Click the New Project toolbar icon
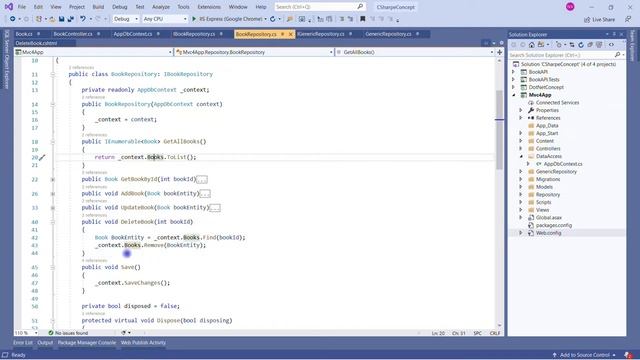The width and height of the screenshot is (640, 360). (x=39, y=19)
